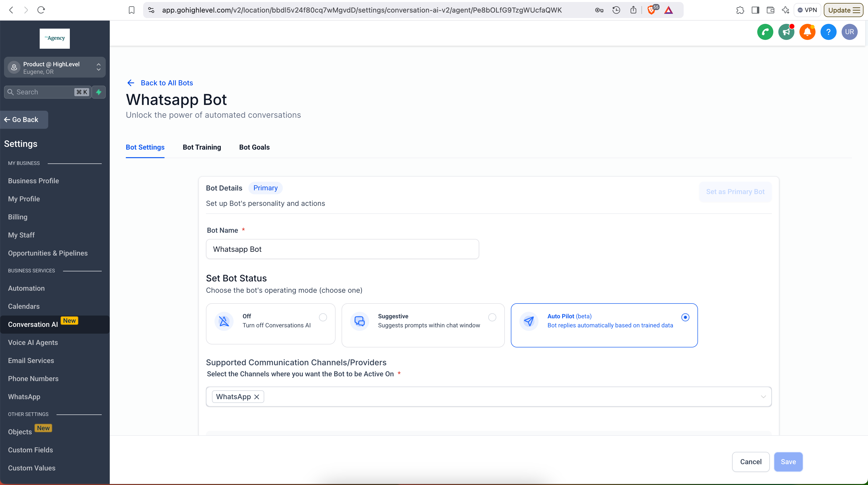Click the blue help question mark icon

[828, 32]
